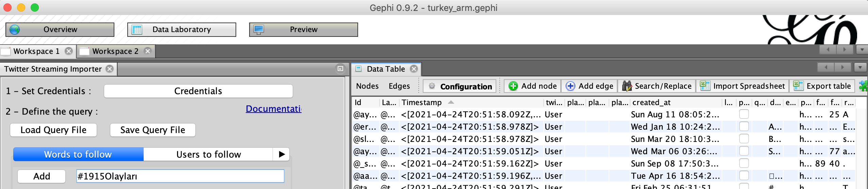The image size is (868, 189).
Task: Open Search/Replace binoculars tool
Action: (x=627, y=86)
